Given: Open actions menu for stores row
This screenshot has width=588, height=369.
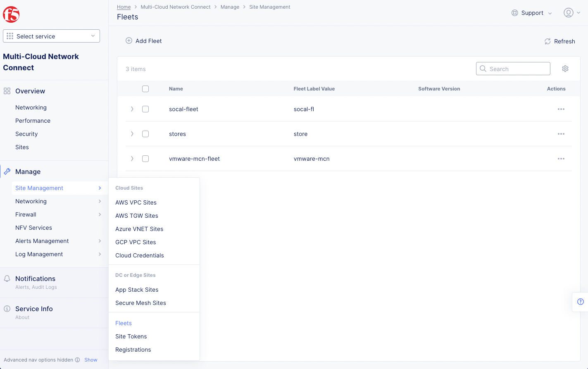Looking at the screenshot, I should tap(561, 134).
